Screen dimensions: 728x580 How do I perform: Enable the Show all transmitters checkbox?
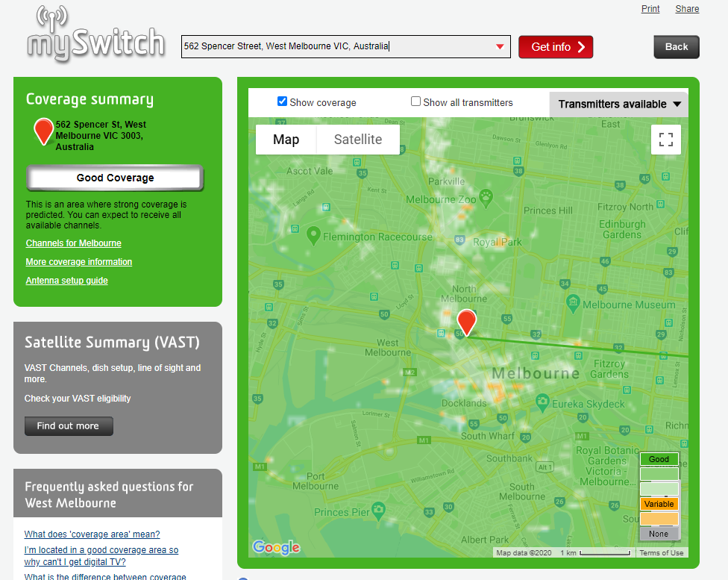click(415, 102)
